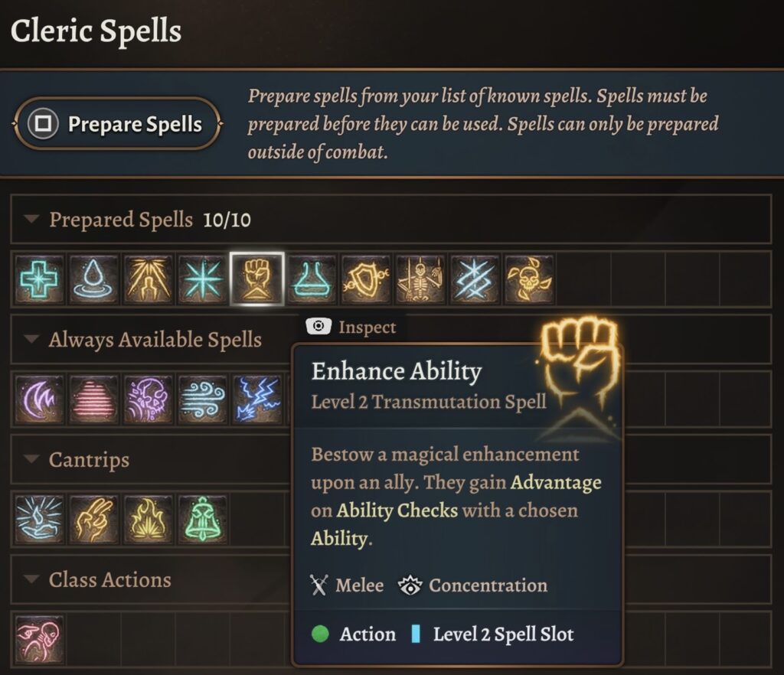Image resolution: width=784 pixels, height=675 pixels.
Task: Click the purple crescent Thunderwave icon
Action: (x=40, y=399)
